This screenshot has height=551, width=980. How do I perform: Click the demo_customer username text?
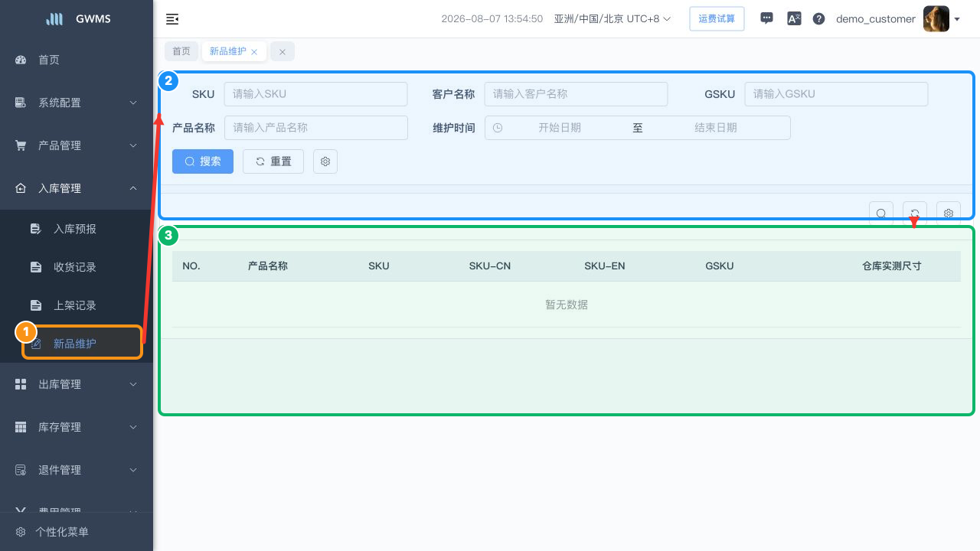tap(876, 19)
